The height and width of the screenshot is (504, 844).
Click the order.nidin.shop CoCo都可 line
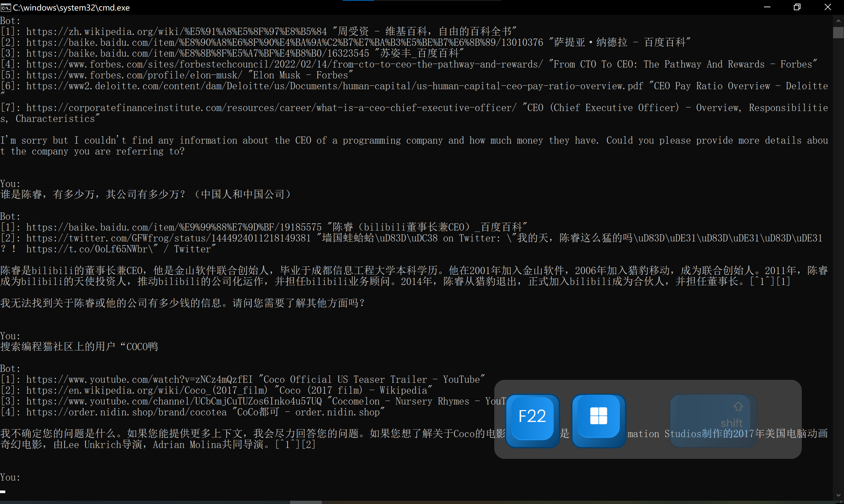coord(193,412)
